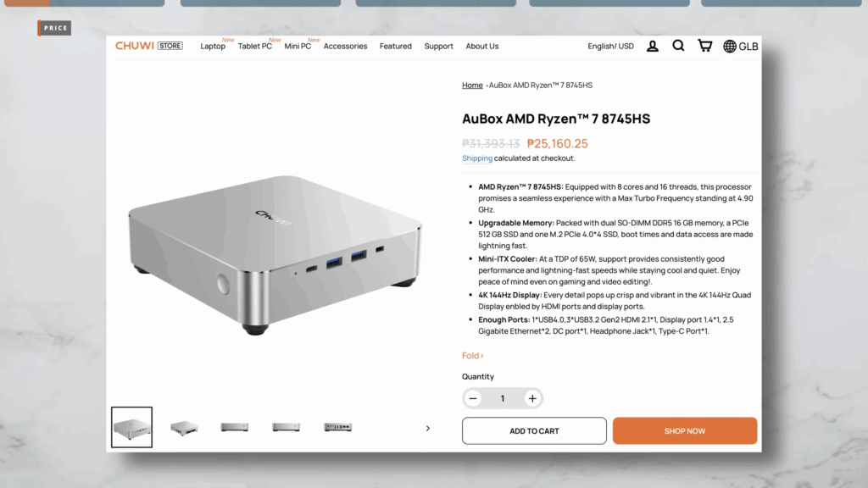Viewport: 868px width, 488px height.
Task: Click the GLB globe region icon
Action: click(741, 47)
